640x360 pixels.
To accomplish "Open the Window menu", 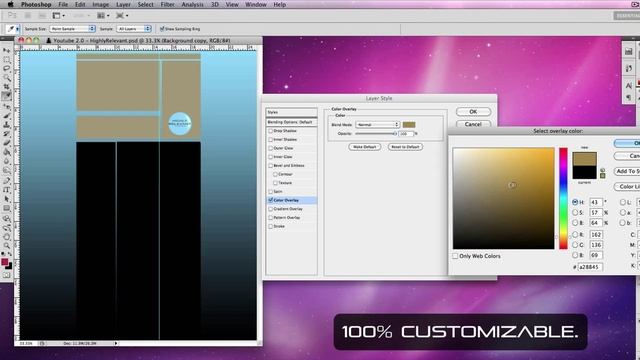I will point(256,4).
